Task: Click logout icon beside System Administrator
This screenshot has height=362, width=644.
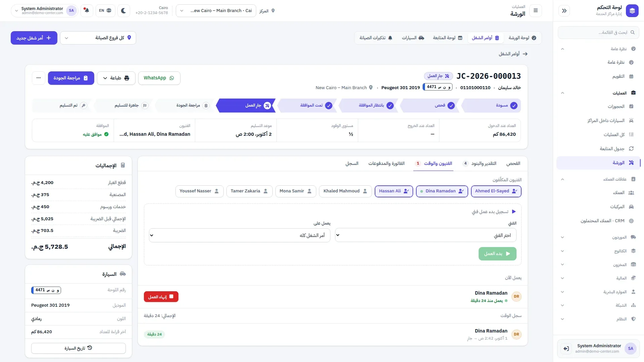Action: point(566,349)
